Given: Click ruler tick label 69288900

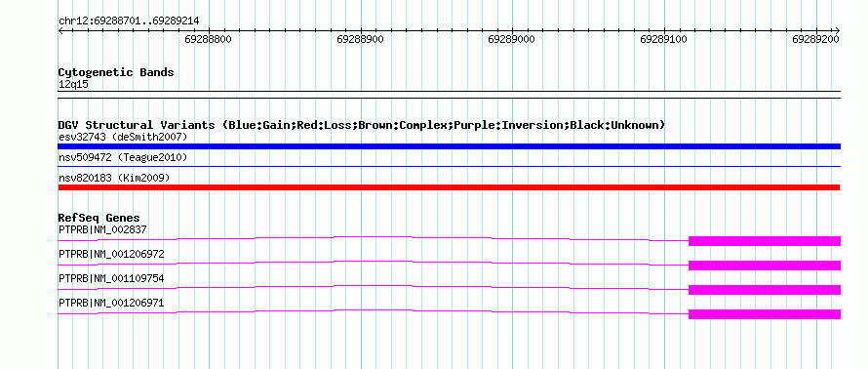Looking at the screenshot, I should coord(361,39).
